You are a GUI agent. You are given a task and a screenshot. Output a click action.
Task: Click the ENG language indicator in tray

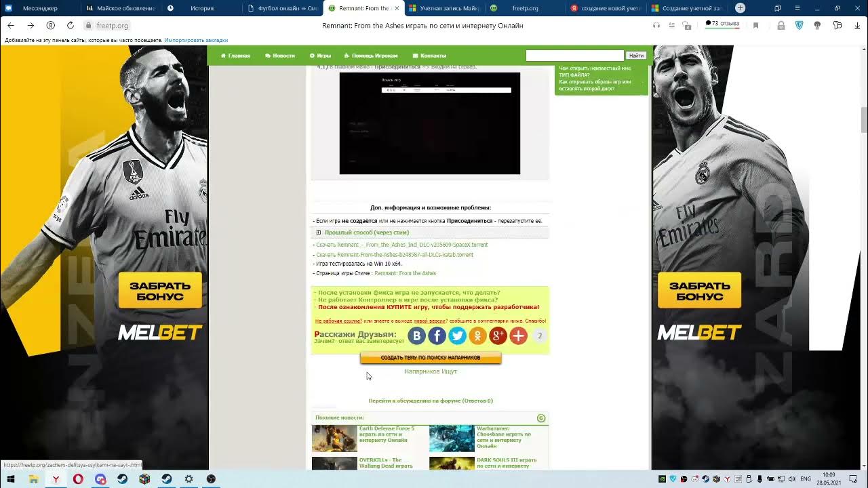pos(806,479)
